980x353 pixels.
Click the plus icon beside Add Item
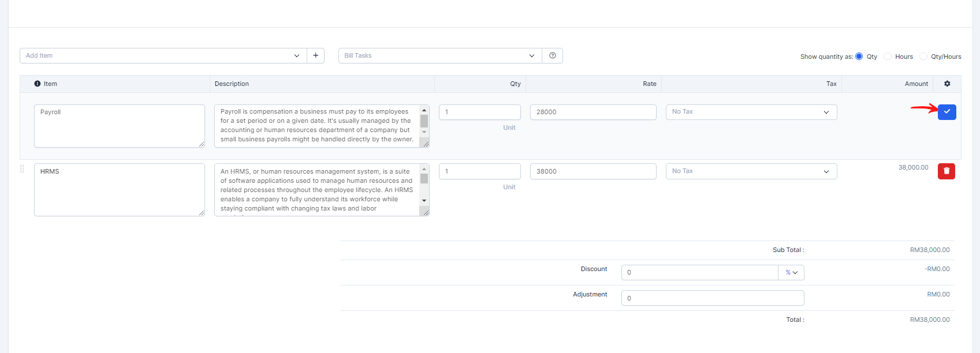tap(315, 56)
